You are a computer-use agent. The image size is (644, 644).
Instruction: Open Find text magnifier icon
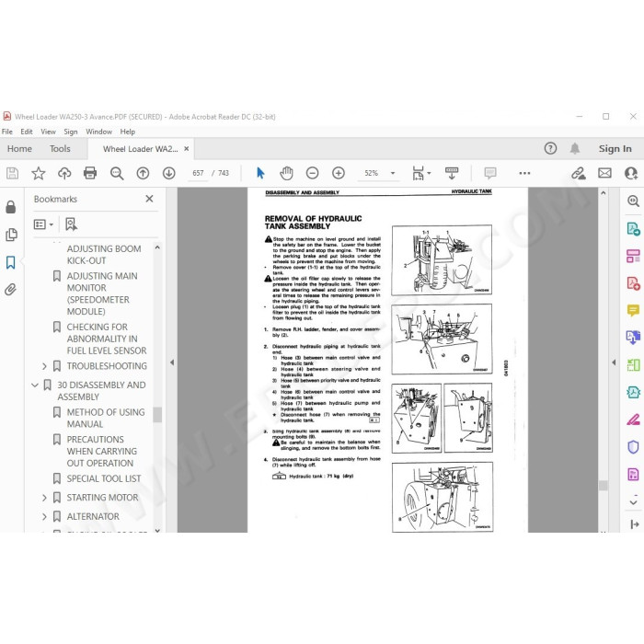pos(117,173)
